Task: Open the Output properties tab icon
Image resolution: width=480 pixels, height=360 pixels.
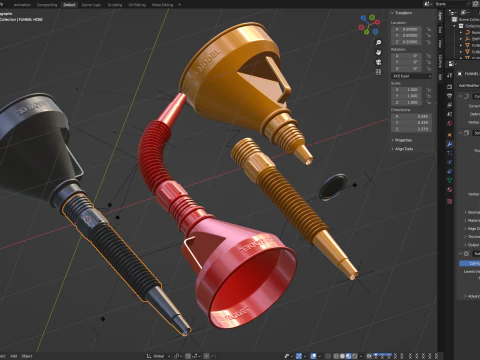Action: coord(449,96)
